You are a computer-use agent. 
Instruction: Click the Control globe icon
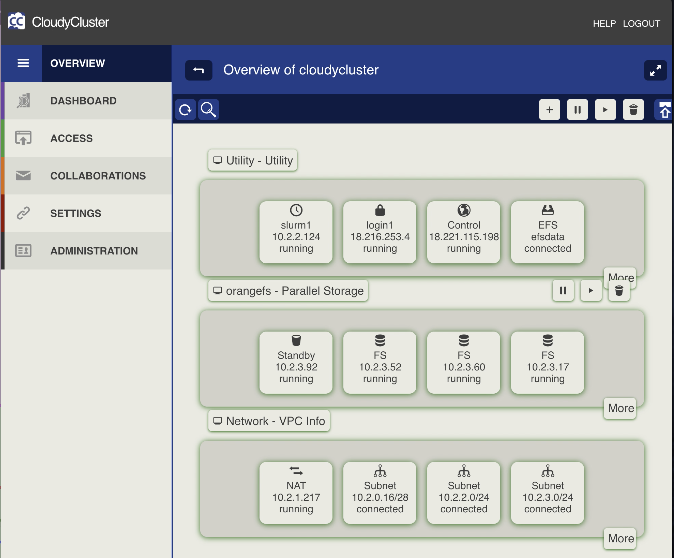464,210
